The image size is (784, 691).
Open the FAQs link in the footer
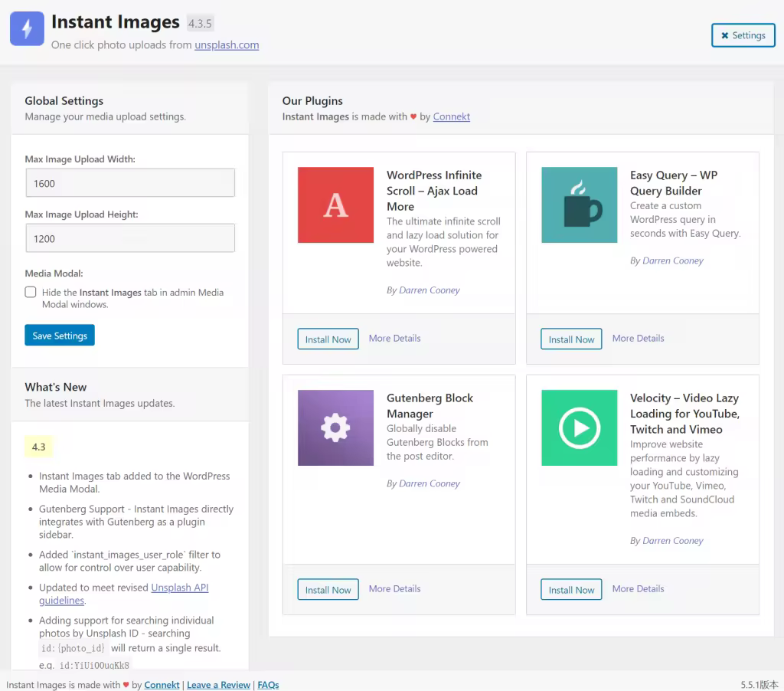268,685
